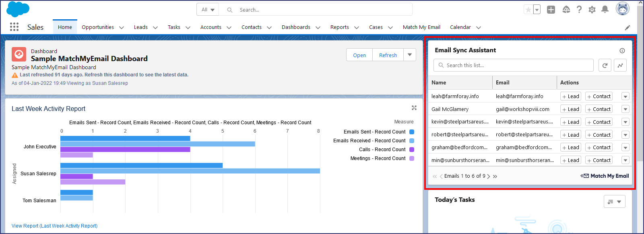Expand the Last Week Activity Report chart
Image resolution: width=644 pixels, height=234 pixels.
pos(414,108)
